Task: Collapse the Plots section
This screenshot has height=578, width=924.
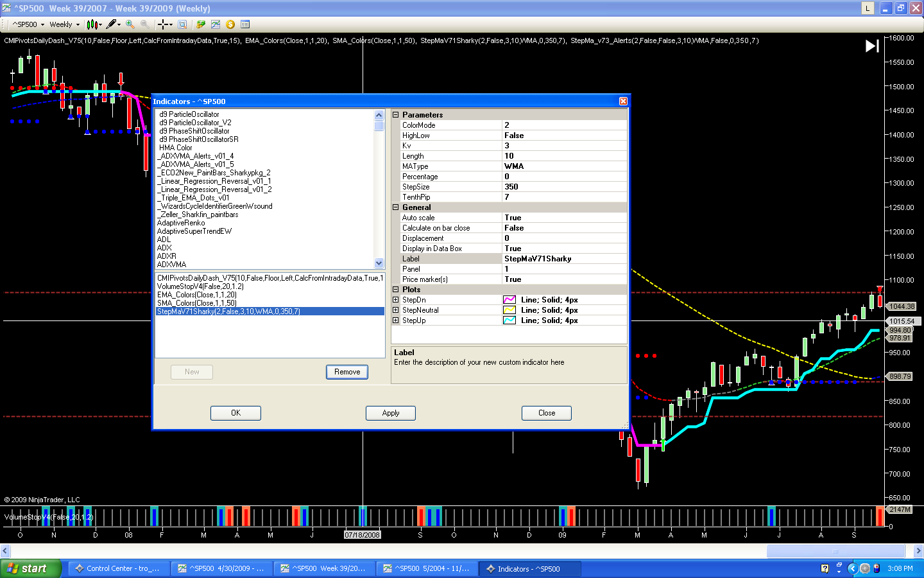Action: (396, 290)
